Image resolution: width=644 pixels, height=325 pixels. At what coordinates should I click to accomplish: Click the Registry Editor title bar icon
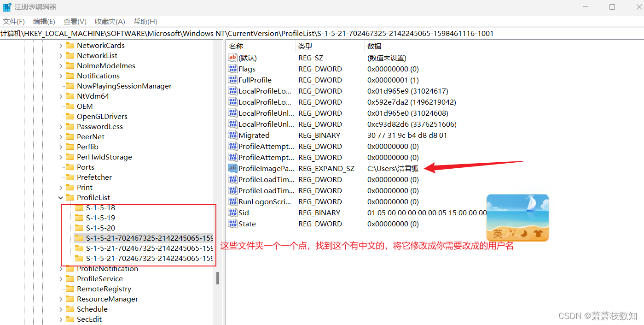coord(7,7)
